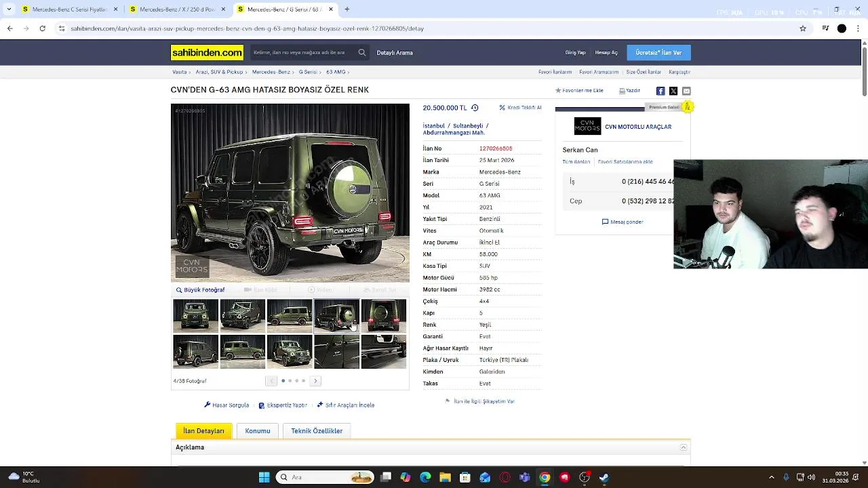Viewport: 868px width, 488px height.
Task: Share listing on Facebook icon
Action: pyautogui.click(x=660, y=91)
